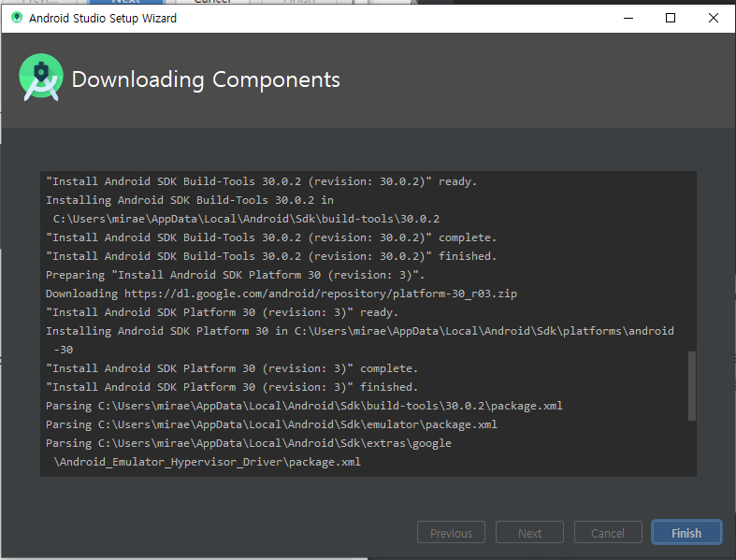The height and width of the screenshot is (560, 736).
Task: Click the platform-30_r03.zip download URL line
Action: pyautogui.click(x=281, y=294)
